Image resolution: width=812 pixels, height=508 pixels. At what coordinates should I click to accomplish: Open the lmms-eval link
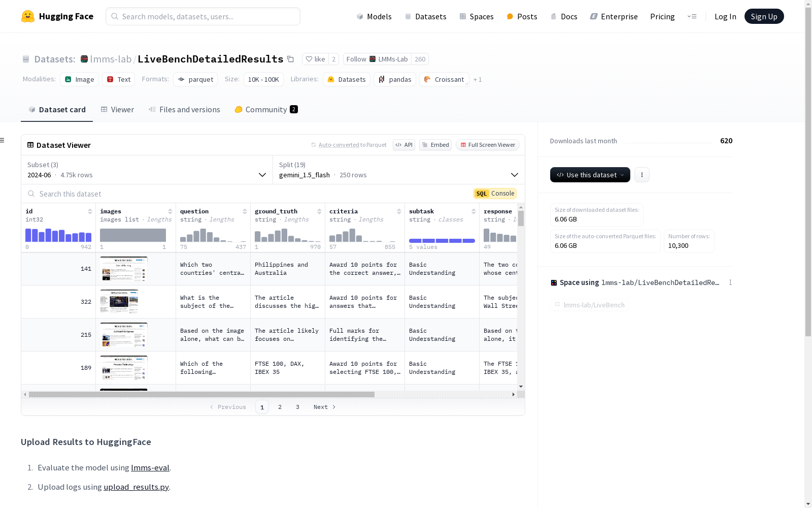(150, 467)
